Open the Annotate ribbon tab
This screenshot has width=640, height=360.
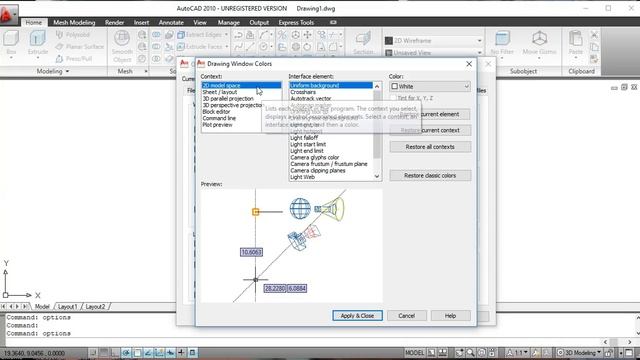[x=171, y=22]
